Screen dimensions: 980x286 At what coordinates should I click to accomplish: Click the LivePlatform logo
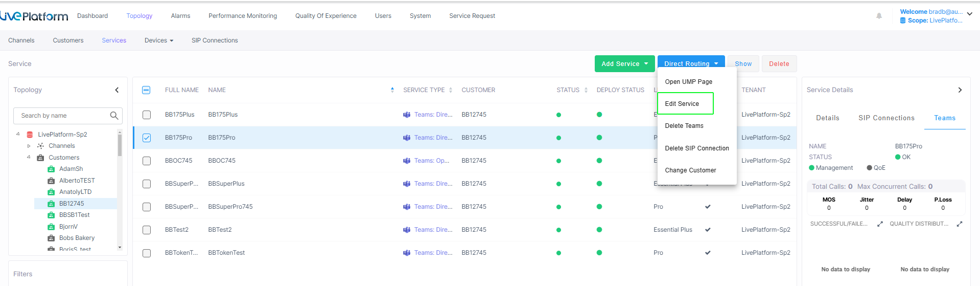click(x=34, y=16)
